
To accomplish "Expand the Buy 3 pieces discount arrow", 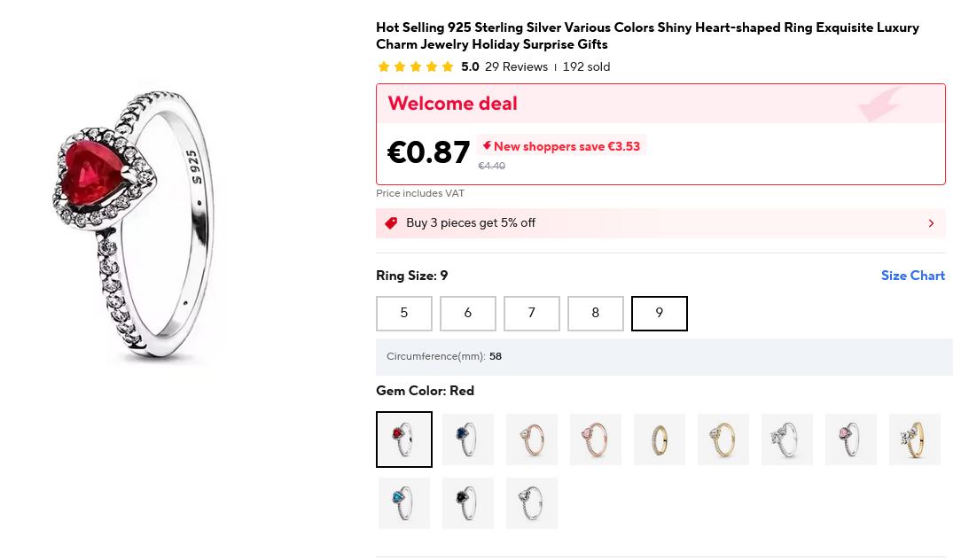I will click(x=931, y=223).
